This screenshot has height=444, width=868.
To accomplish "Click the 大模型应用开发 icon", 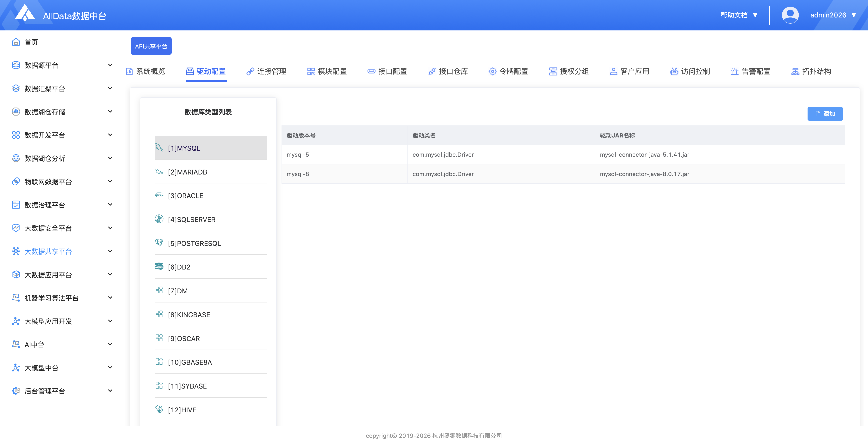I will pyautogui.click(x=16, y=321).
